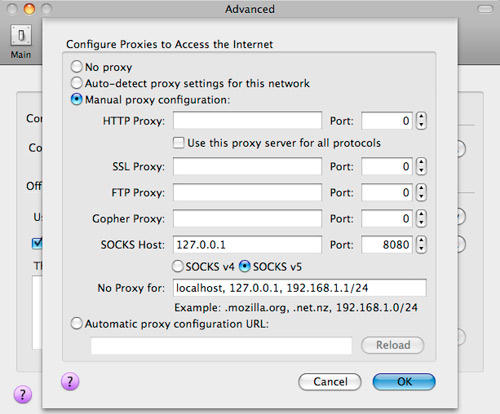Decrease the SSL Proxy port stepper
Screen dimensions: 500x414
421,170
